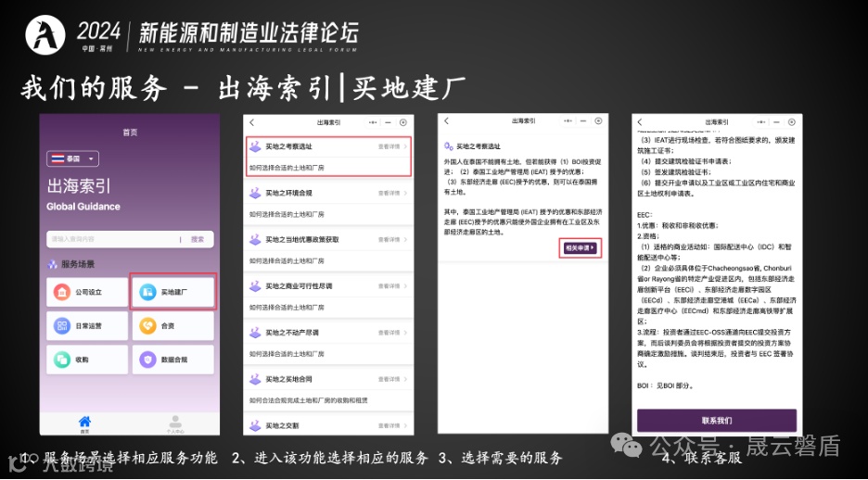
Task: Click the search input field on home screen
Action: pos(113,239)
